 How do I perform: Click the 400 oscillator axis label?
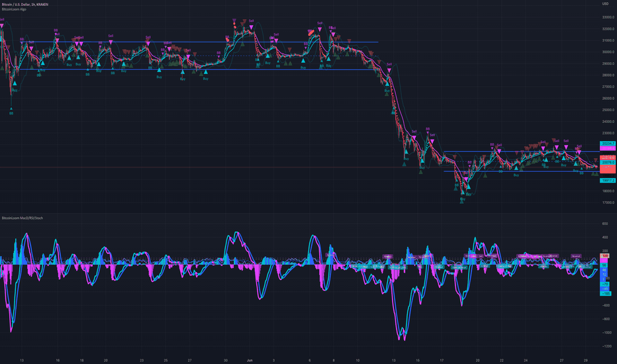click(x=605, y=238)
